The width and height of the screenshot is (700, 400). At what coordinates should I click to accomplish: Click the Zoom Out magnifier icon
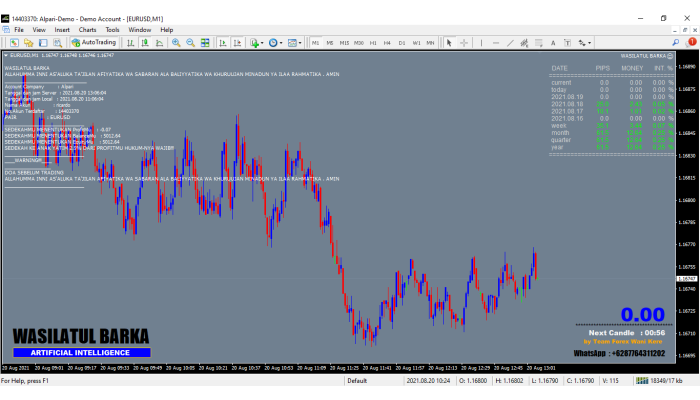(190, 43)
